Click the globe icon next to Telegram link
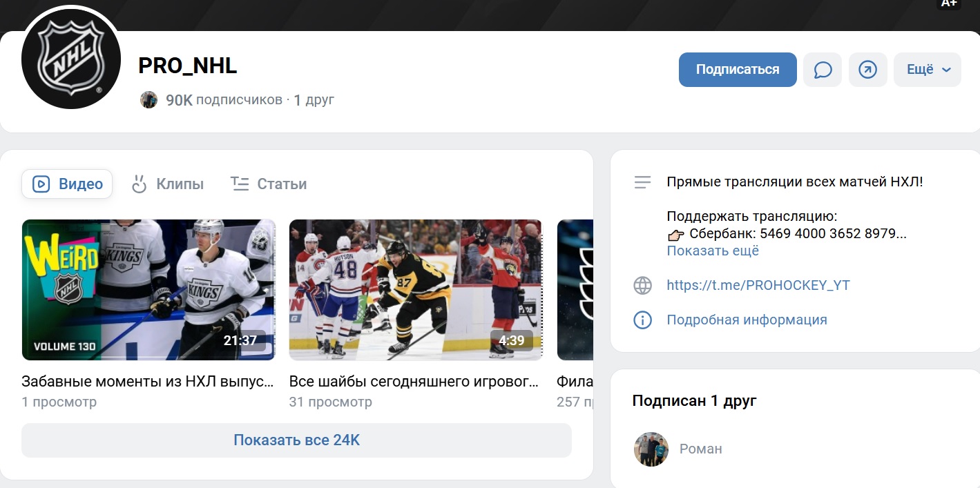 642,286
